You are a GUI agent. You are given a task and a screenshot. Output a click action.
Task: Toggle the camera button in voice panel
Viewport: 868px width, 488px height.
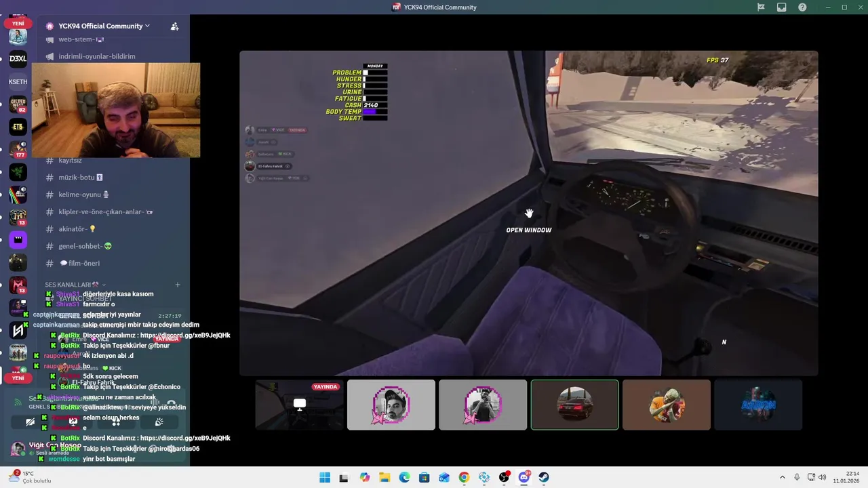coord(30,422)
